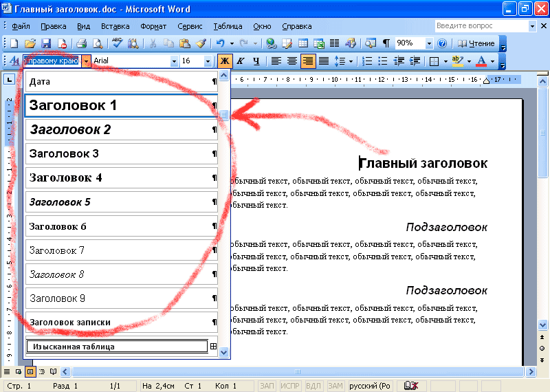
Task: Toggle italic formatting (К button)
Action: click(x=241, y=61)
